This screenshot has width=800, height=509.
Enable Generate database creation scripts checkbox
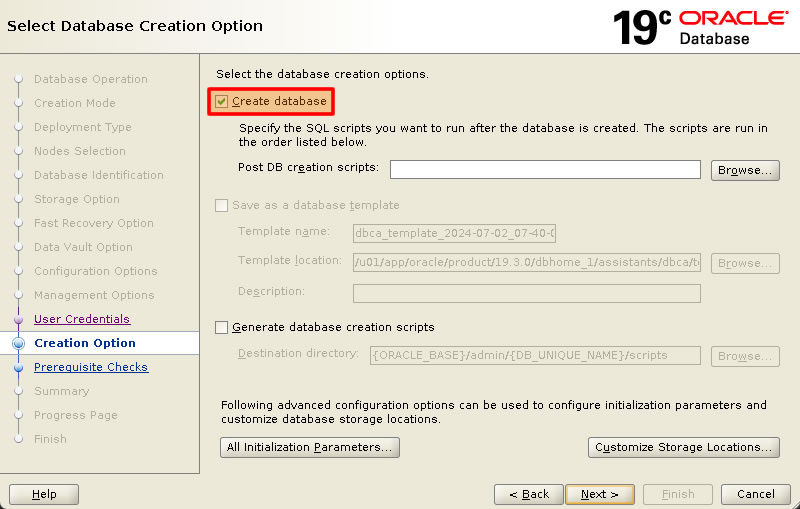[x=221, y=327]
